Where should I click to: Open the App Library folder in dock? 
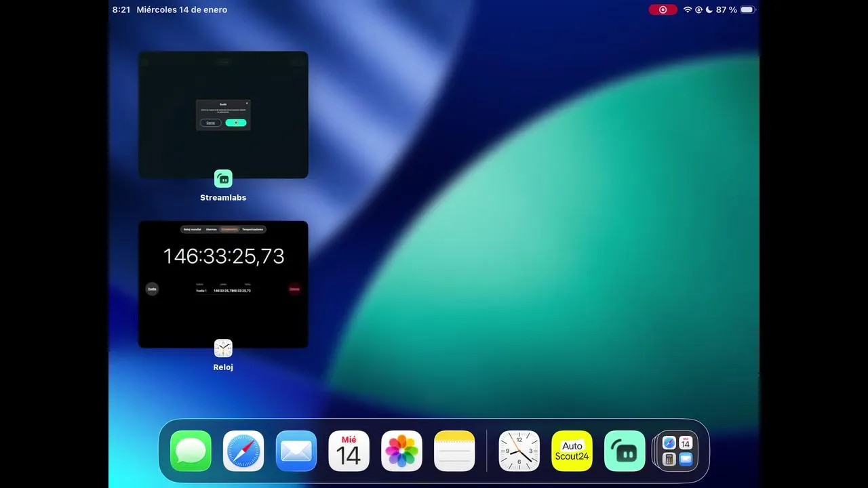pos(677,451)
